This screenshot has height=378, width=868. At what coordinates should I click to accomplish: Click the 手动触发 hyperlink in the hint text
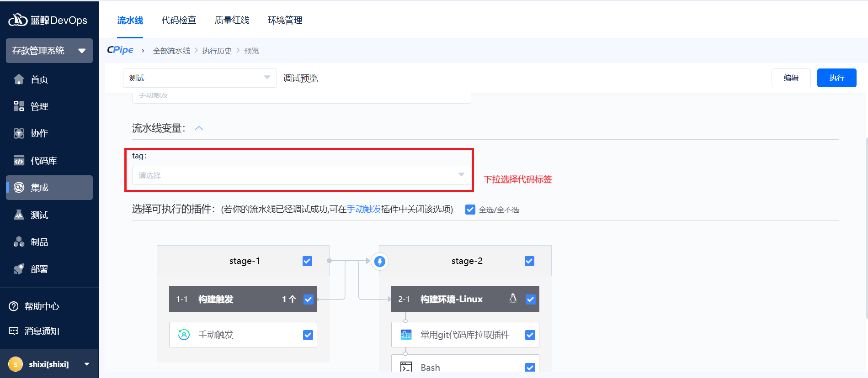(x=364, y=209)
